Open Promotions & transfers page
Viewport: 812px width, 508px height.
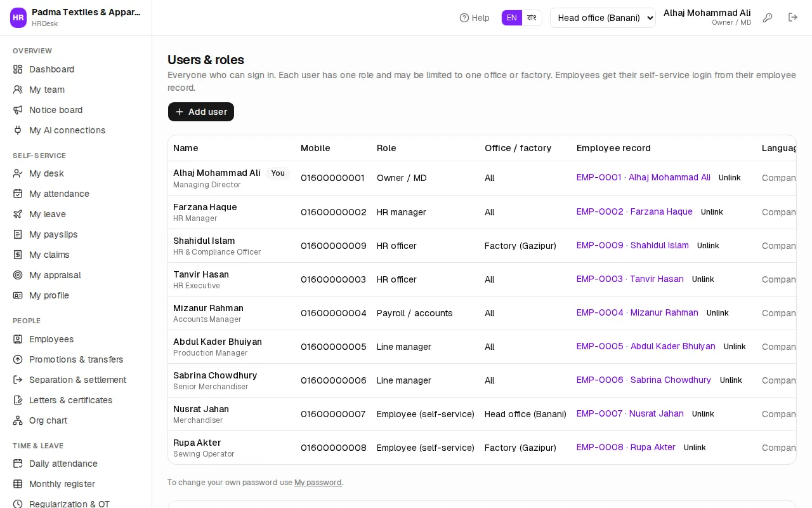pyautogui.click(x=76, y=359)
